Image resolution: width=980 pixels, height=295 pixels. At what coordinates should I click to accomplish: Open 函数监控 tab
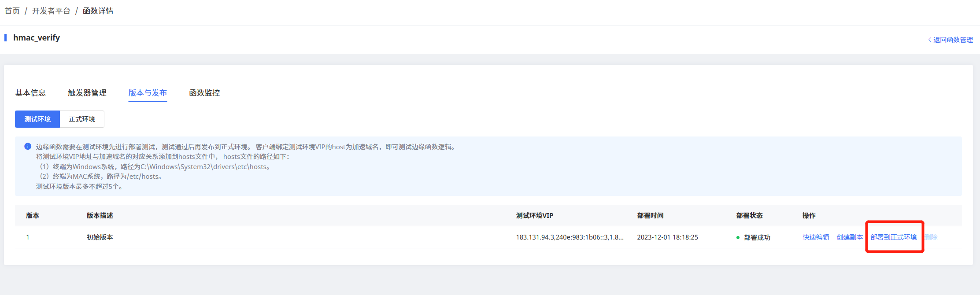[x=204, y=93]
